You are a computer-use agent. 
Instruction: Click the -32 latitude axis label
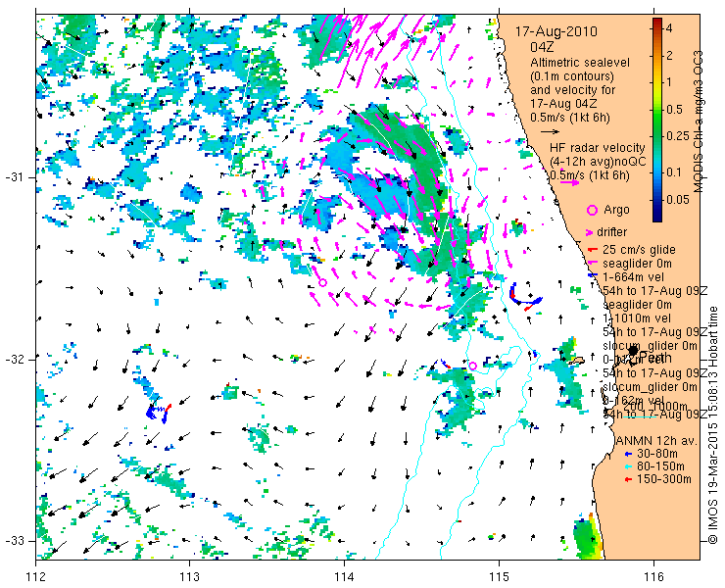tap(17, 360)
